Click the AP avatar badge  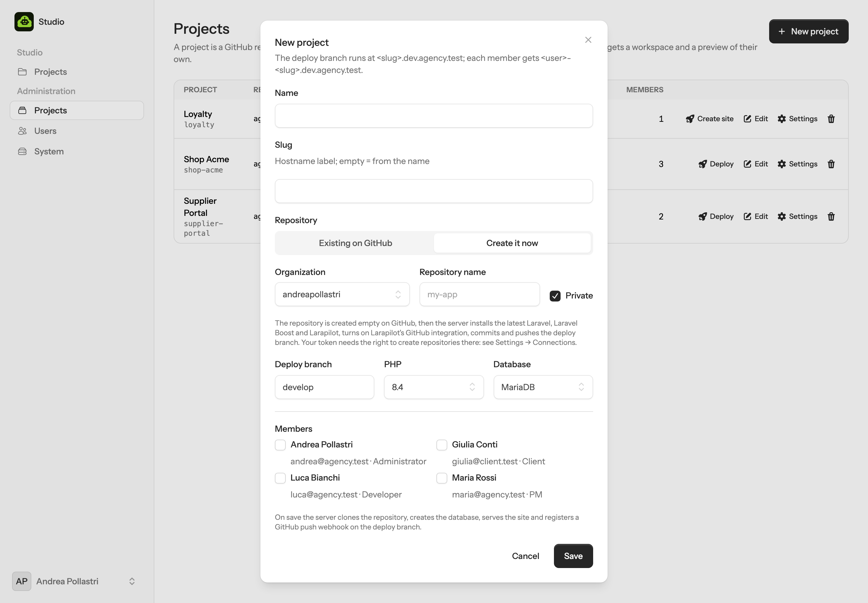click(21, 581)
